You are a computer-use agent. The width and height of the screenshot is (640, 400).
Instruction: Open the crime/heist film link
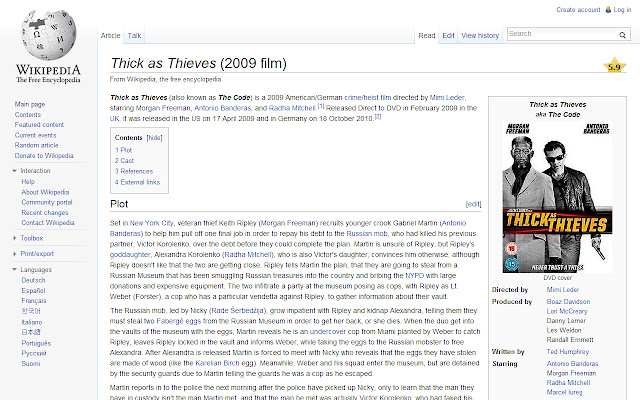[x=368, y=98]
